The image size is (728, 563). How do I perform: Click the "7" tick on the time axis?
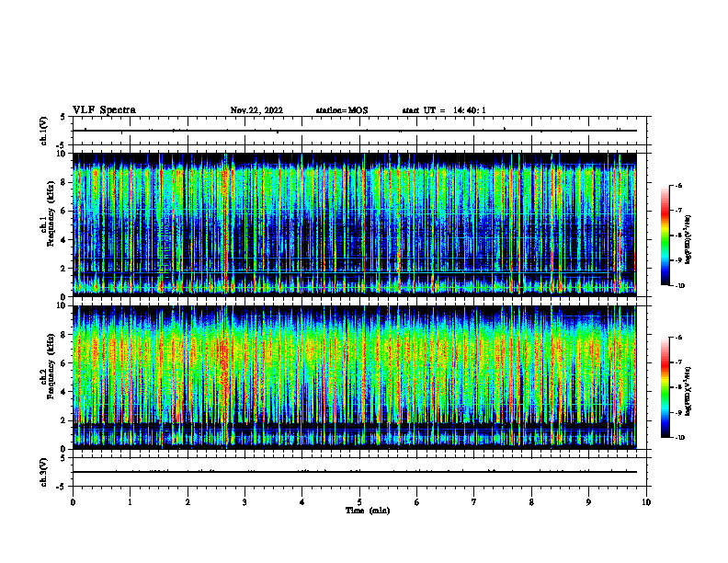tap(474, 502)
